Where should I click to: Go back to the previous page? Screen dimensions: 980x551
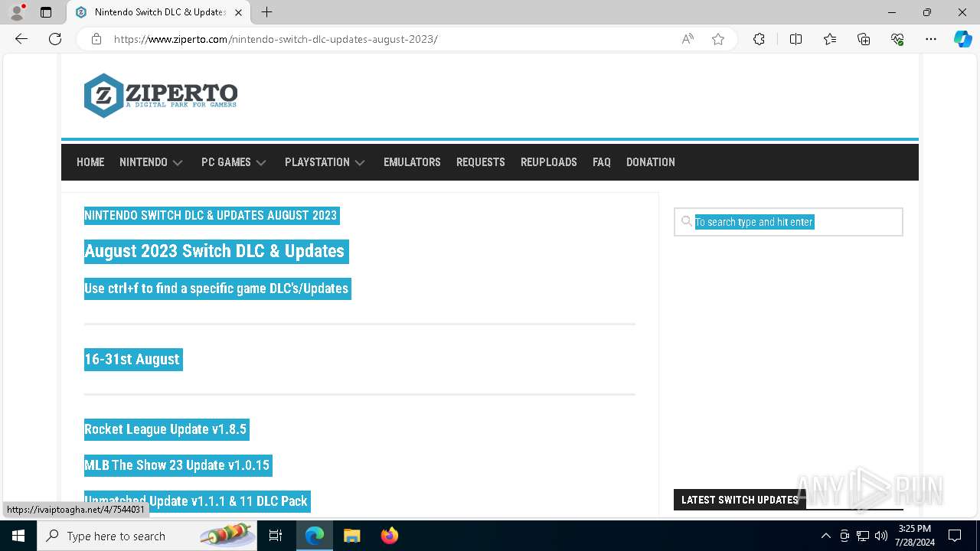click(21, 39)
